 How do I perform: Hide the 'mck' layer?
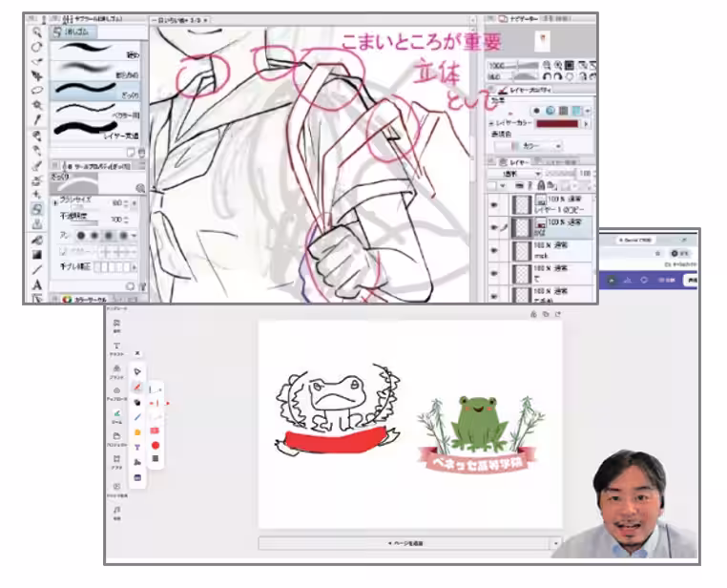(494, 250)
